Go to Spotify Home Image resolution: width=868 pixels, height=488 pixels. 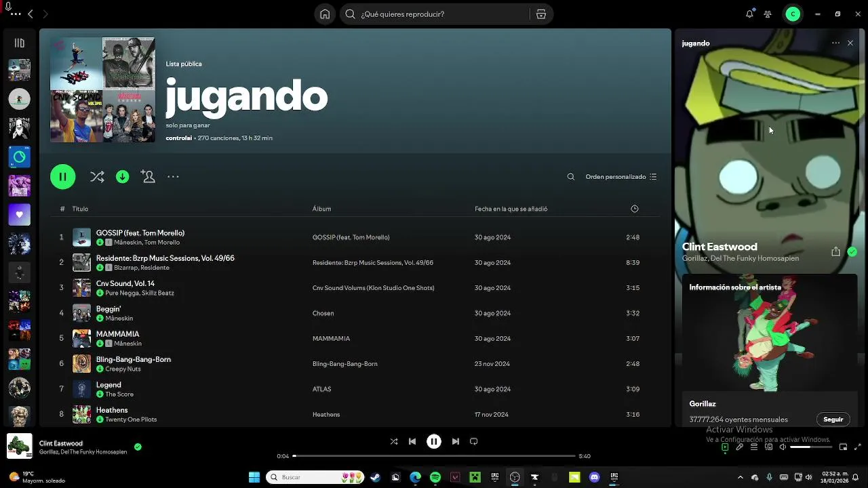[x=325, y=14]
